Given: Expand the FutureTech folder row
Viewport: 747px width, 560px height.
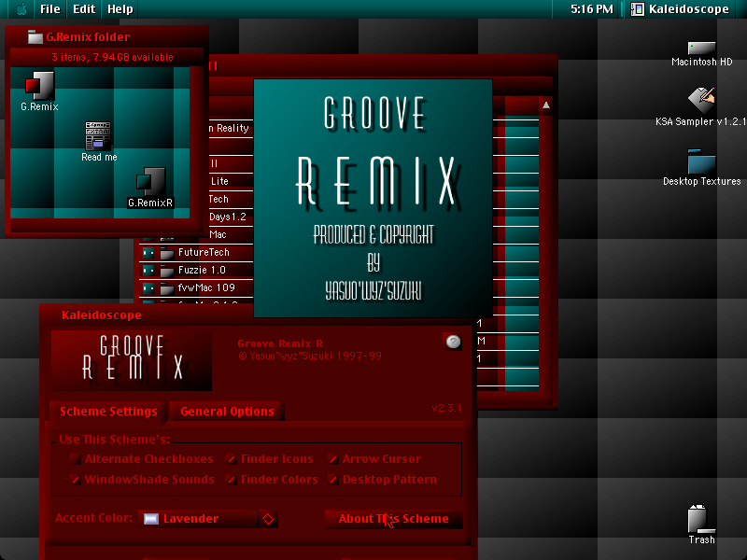Looking at the screenshot, I should click(148, 252).
